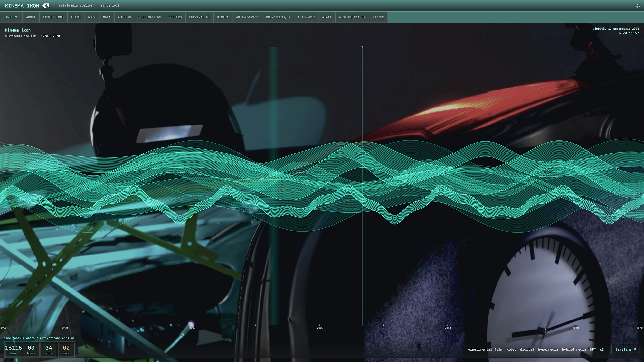
Task: Open the KNΞM::BLOB_LV menu item
Action: tap(278, 17)
